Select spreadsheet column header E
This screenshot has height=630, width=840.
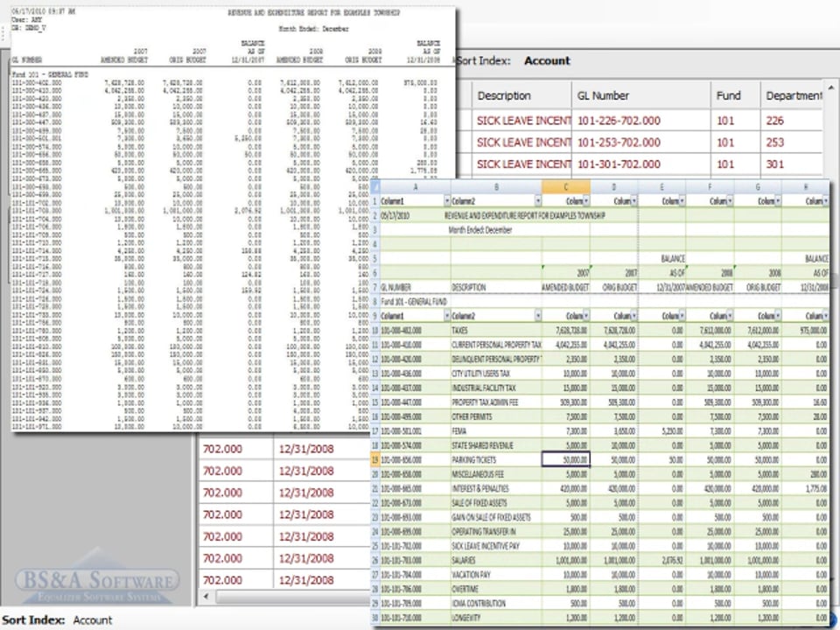[661, 187]
